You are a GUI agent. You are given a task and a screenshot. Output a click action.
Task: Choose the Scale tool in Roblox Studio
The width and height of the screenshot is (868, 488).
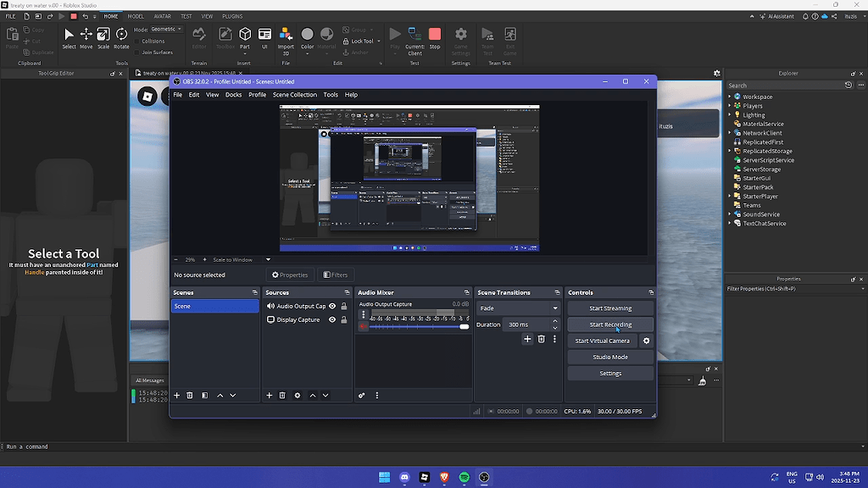tap(103, 39)
